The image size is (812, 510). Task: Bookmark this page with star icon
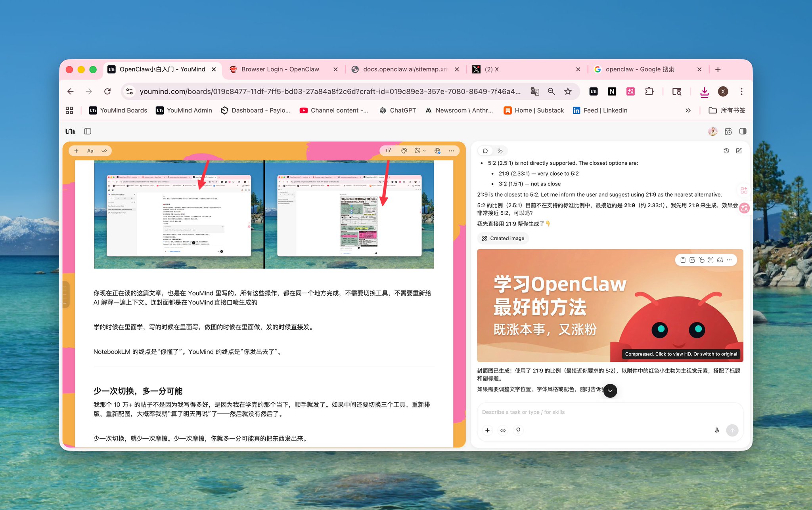click(568, 92)
